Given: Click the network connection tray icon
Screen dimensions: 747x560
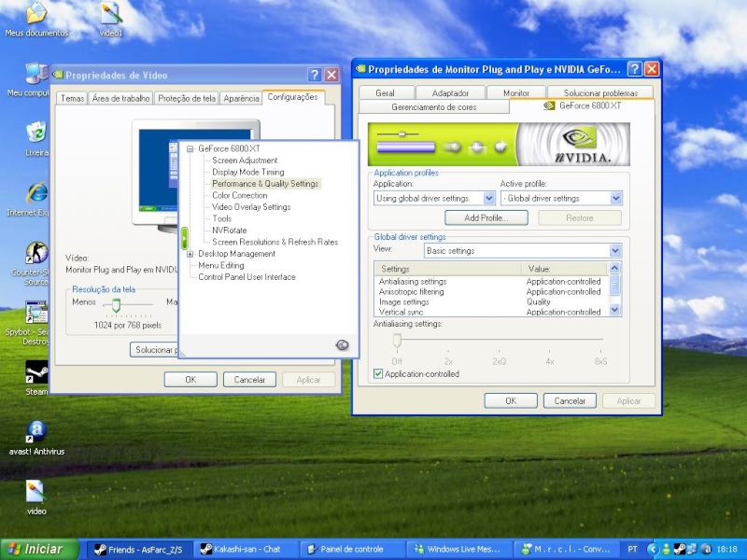Looking at the screenshot, I should tap(692, 549).
